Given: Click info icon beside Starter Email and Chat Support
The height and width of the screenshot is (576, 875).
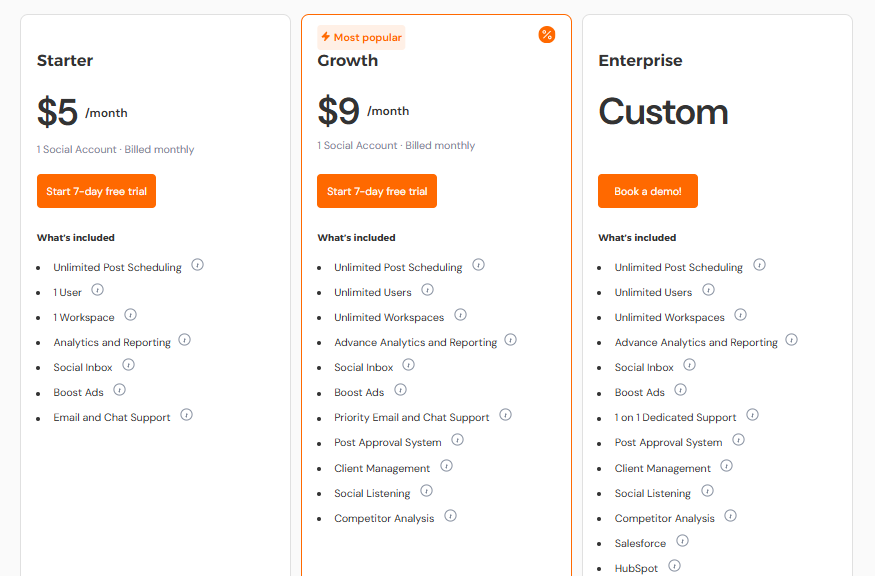Looking at the screenshot, I should click(x=186, y=415).
